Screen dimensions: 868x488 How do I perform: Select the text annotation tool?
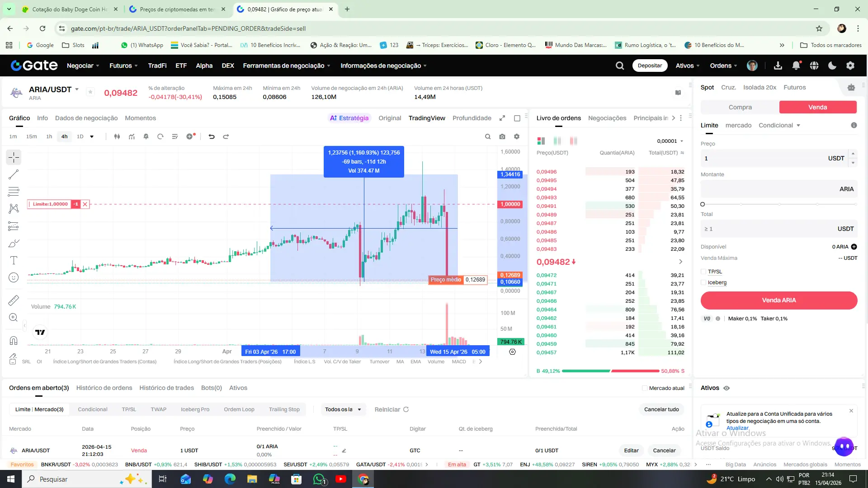[x=14, y=260]
